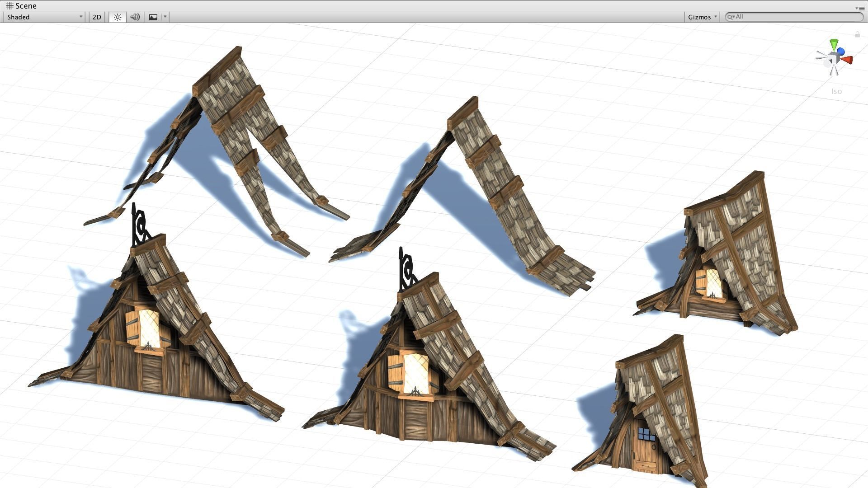The height and width of the screenshot is (488, 868).
Task: Click the scene search field
Action: [x=794, y=17]
